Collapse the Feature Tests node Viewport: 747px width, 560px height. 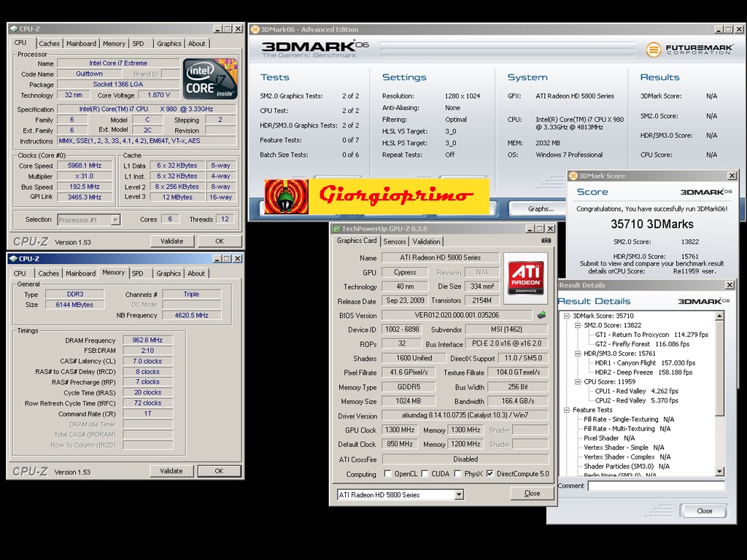(566, 410)
